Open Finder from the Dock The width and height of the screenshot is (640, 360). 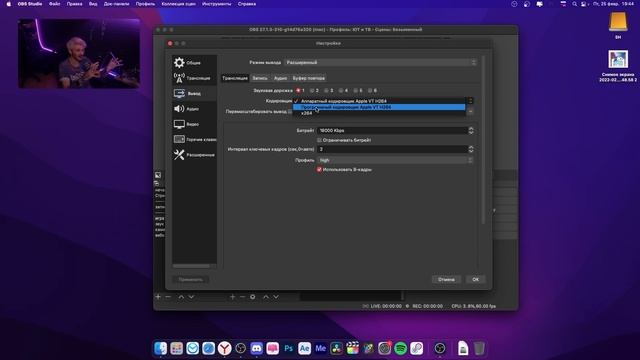point(160,348)
